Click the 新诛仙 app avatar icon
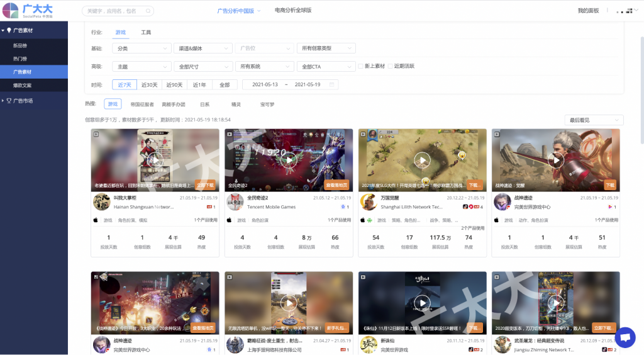This screenshot has height=355, width=644. tap(369, 345)
